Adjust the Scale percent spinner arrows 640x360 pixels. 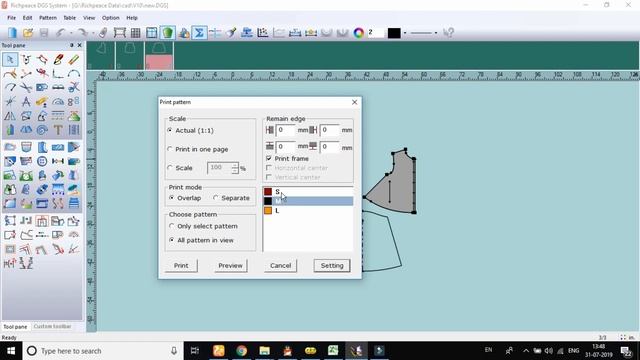[x=235, y=168]
